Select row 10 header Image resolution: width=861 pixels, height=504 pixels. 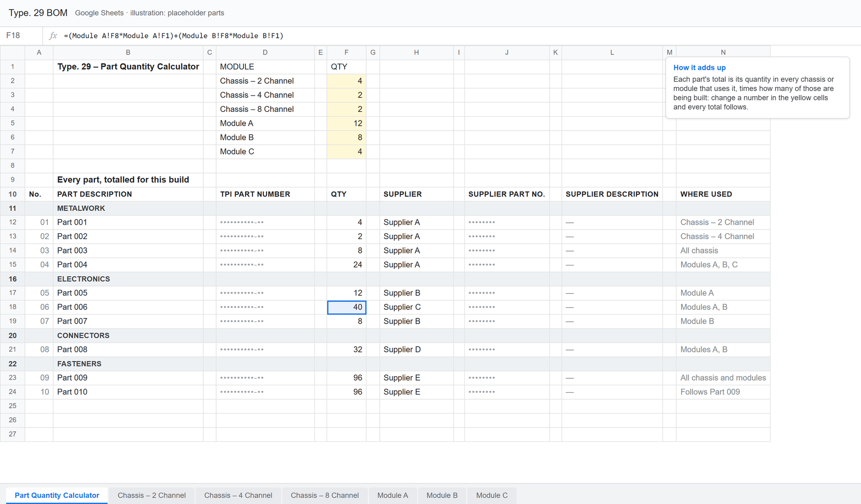12,194
